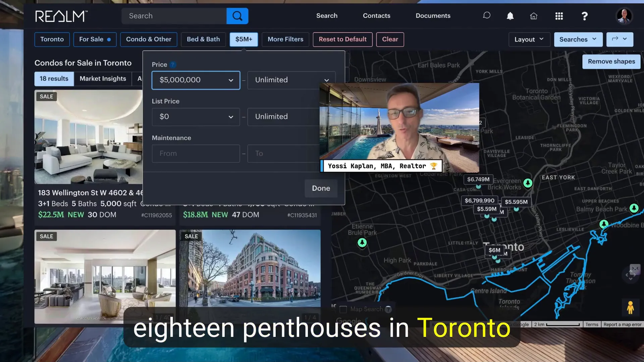Open the maximum Price Unlimited dropdown
This screenshot has height=362, width=644.
[x=291, y=80]
